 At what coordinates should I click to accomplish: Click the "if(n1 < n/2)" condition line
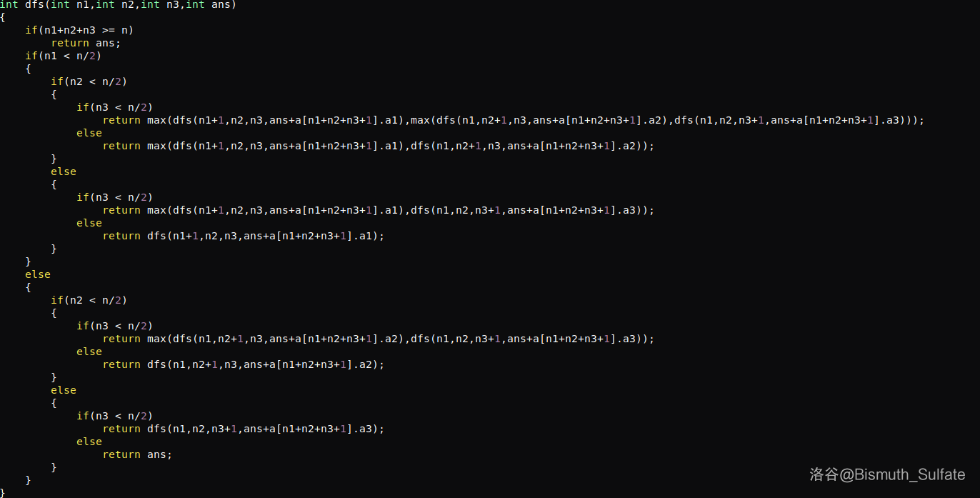[60, 56]
